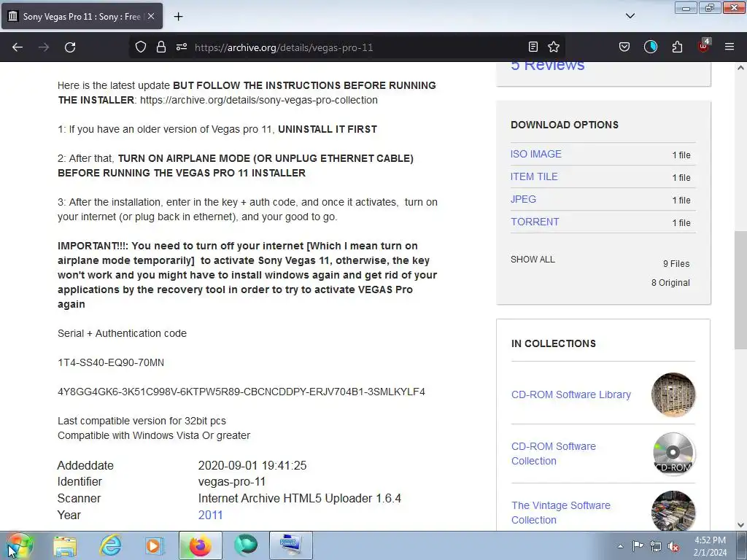Reload the current page
Image resolution: width=747 pixels, height=560 pixels.
pyautogui.click(x=70, y=47)
